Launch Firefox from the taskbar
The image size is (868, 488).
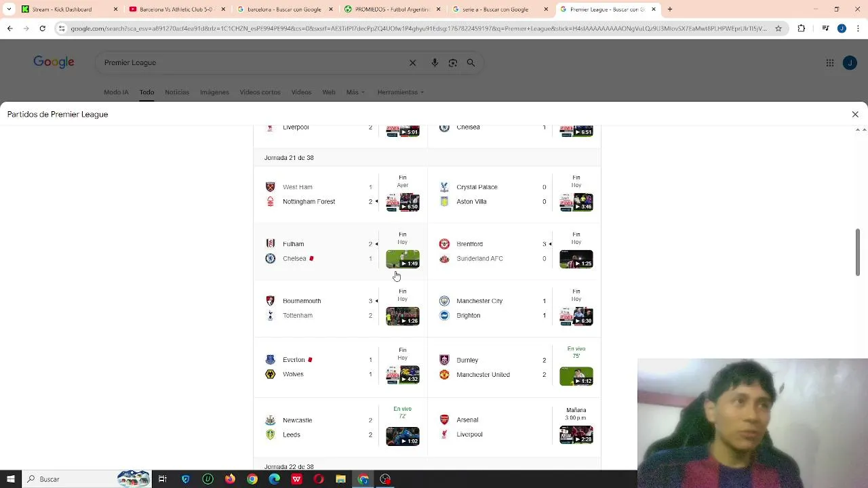pos(230,479)
